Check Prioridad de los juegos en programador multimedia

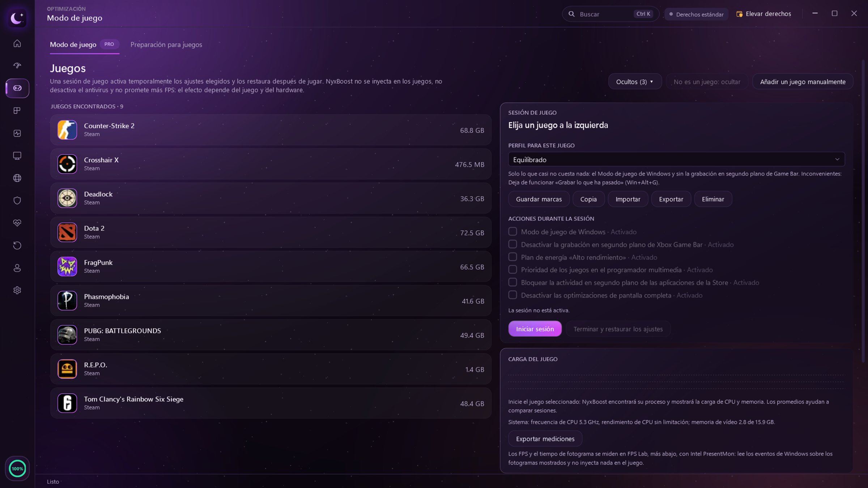point(512,269)
